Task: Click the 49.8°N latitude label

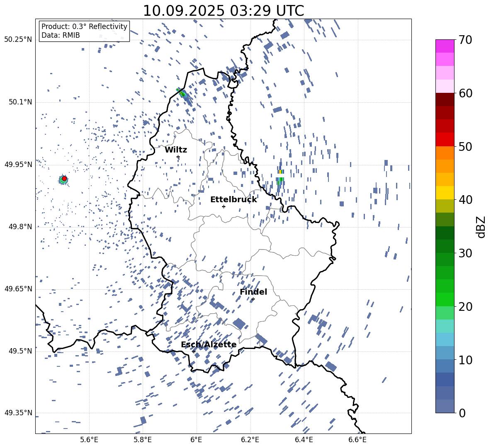Action: pos(20,227)
